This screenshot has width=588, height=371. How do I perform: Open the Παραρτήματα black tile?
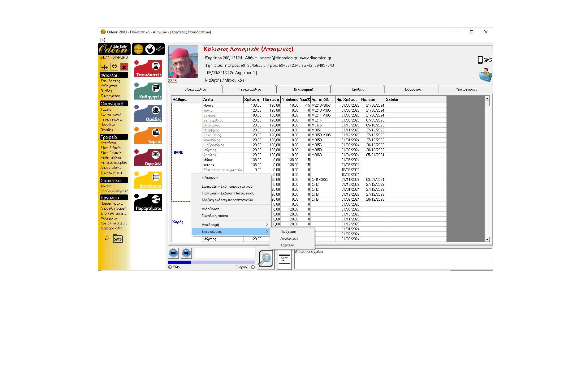[148, 202]
